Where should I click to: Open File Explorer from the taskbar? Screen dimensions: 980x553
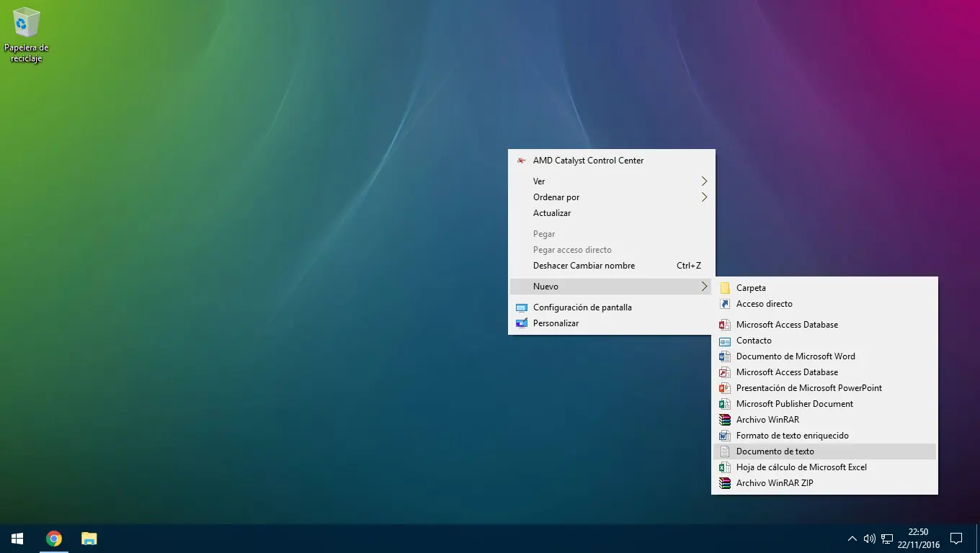[89, 539]
